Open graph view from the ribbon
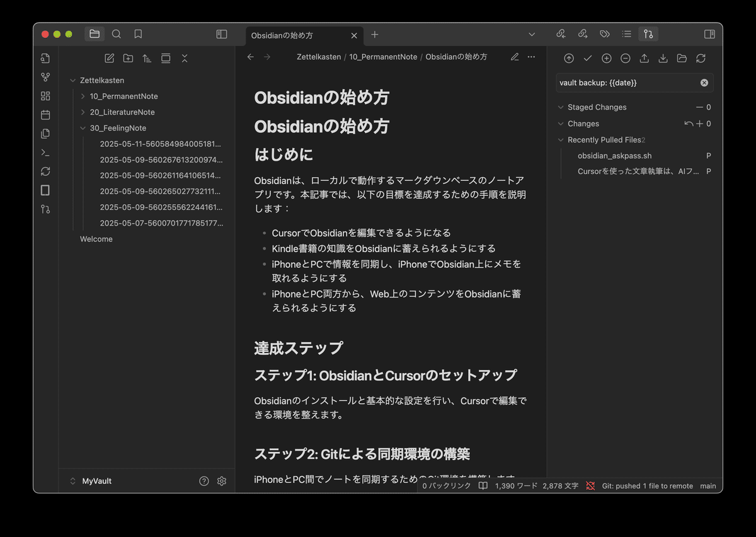This screenshot has height=537, width=756. (x=45, y=78)
